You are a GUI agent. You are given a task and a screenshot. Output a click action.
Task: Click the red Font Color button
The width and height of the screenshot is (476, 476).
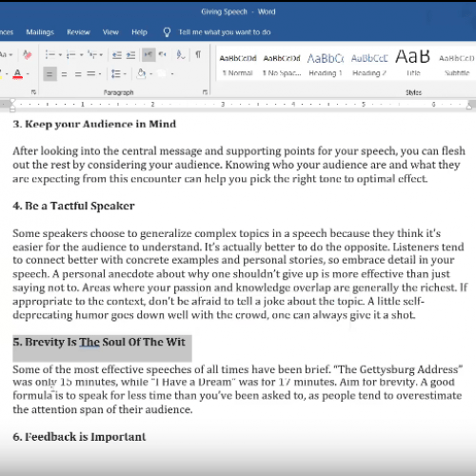tap(18, 74)
